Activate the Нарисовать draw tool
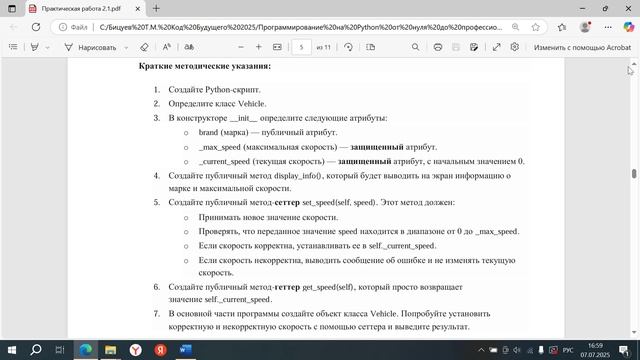 coord(90,47)
